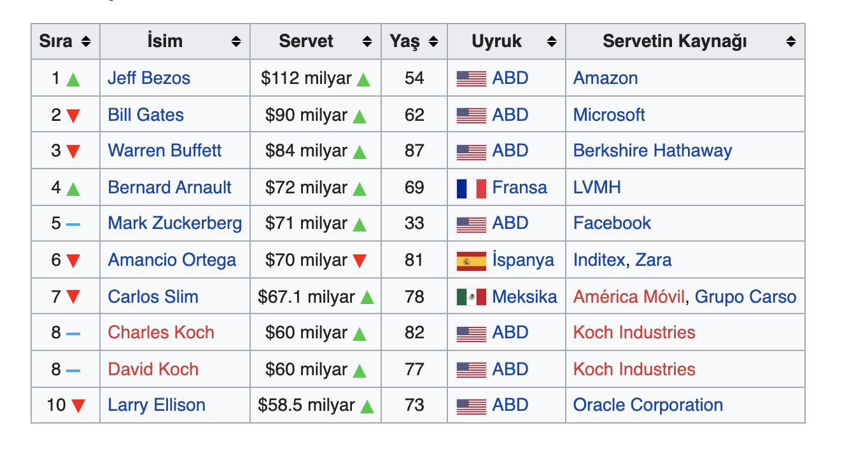The height and width of the screenshot is (449, 868).
Task: Click red América Móvil link
Action: click(x=629, y=297)
